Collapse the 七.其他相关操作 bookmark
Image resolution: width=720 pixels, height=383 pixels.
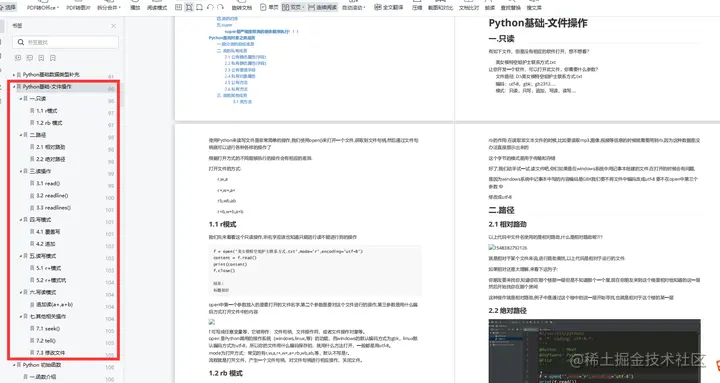[21, 316]
